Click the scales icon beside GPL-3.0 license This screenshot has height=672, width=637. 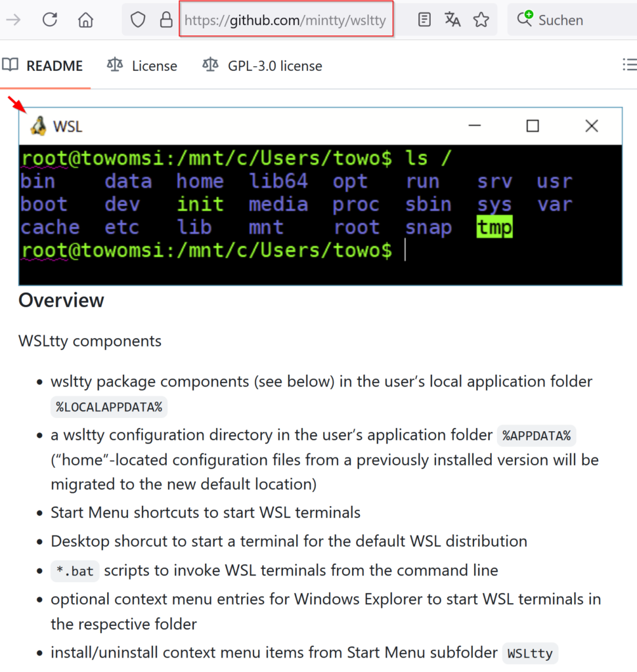point(209,65)
